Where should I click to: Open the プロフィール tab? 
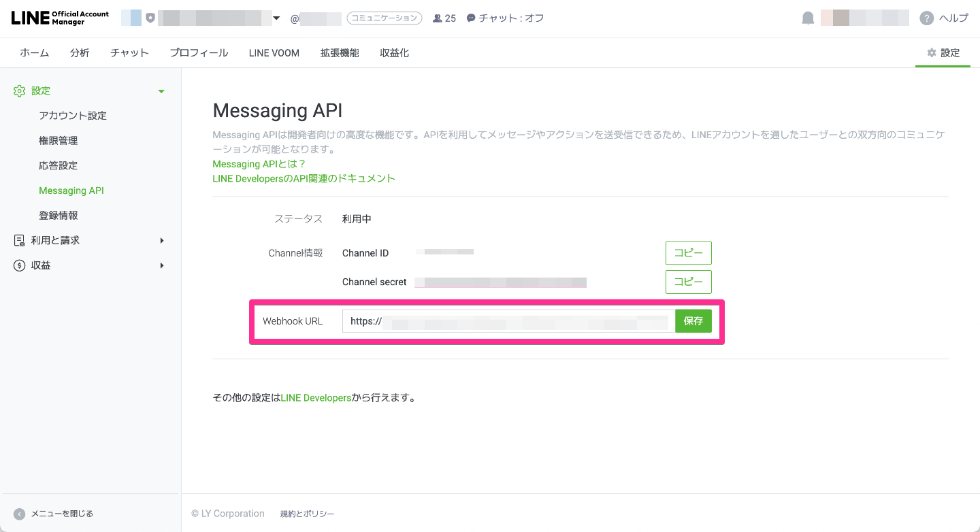tap(199, 52)
